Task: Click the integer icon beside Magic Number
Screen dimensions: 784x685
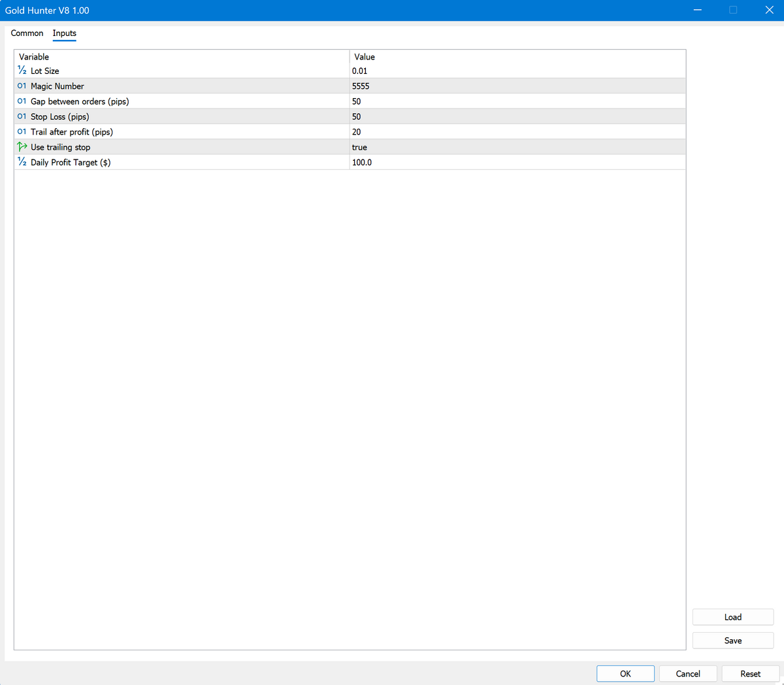Action: tap(22, 86)
